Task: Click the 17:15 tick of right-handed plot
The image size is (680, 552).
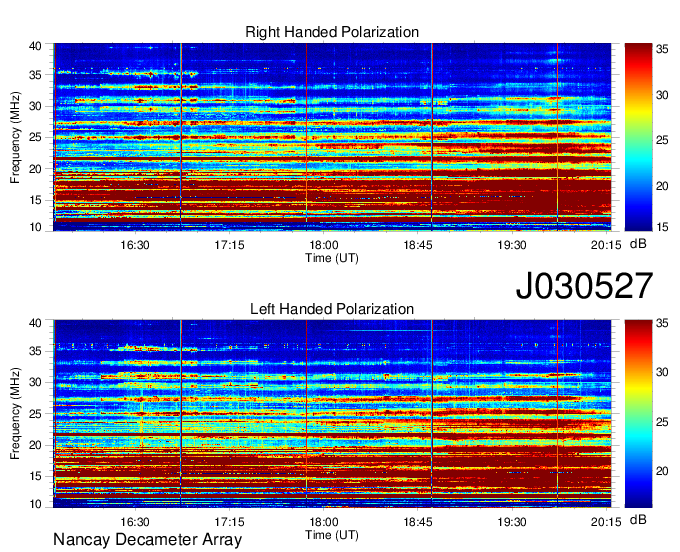Action: point(229,245)
